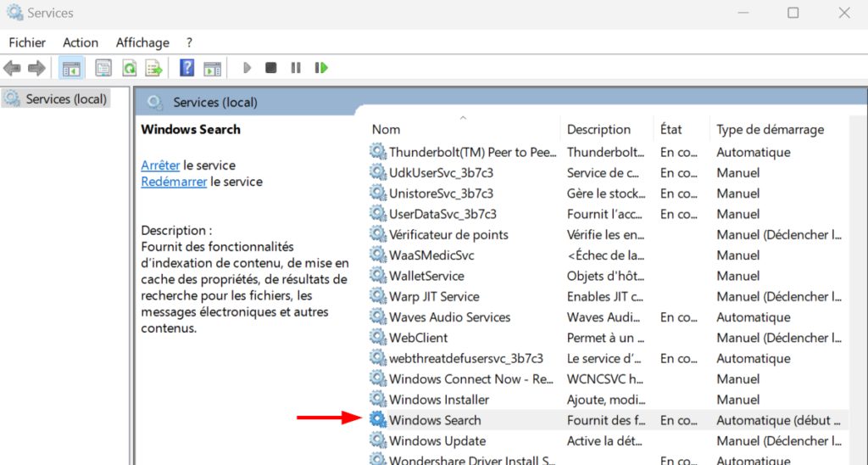The width and height of the screenshot is (868, 465).
Task: Click the Back arrow in the toolbar
Action: point(12,68)
